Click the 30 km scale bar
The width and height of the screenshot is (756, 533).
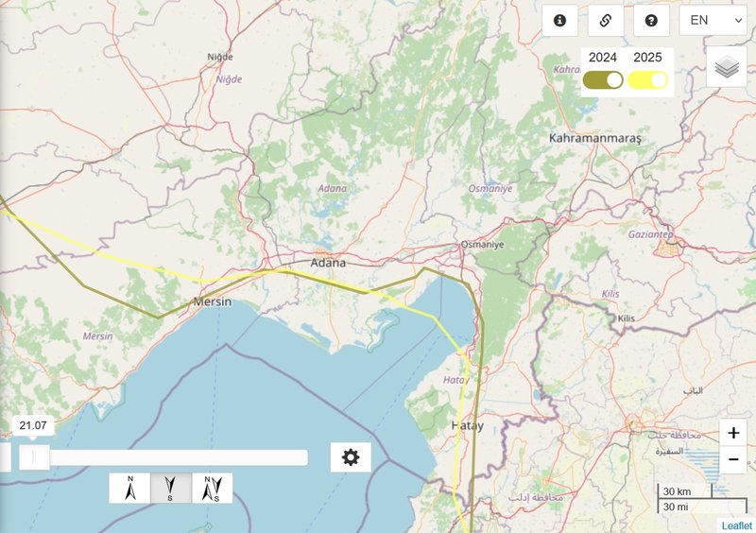[684, 491]
